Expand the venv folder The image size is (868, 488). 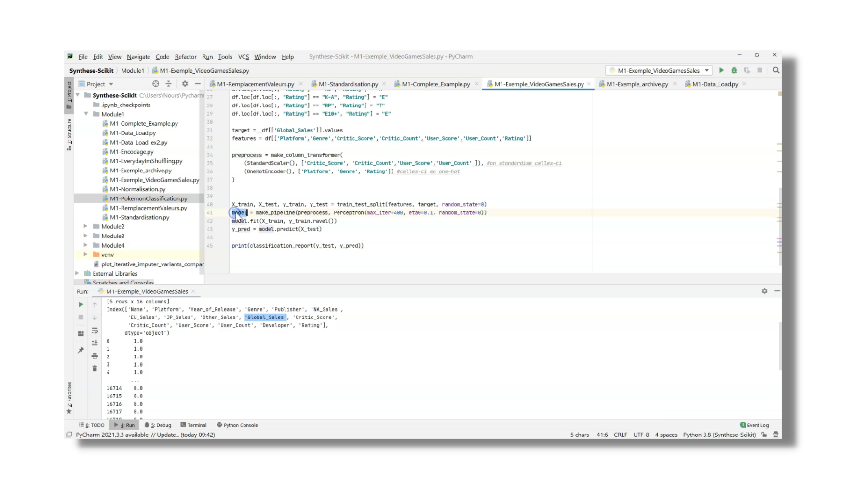pyautogui.click(x=86, y=254)
